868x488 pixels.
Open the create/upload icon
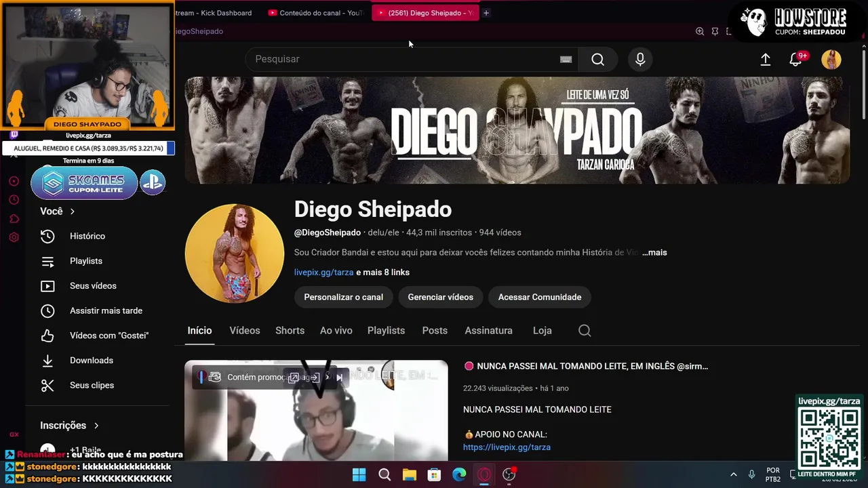pos(766,60)
